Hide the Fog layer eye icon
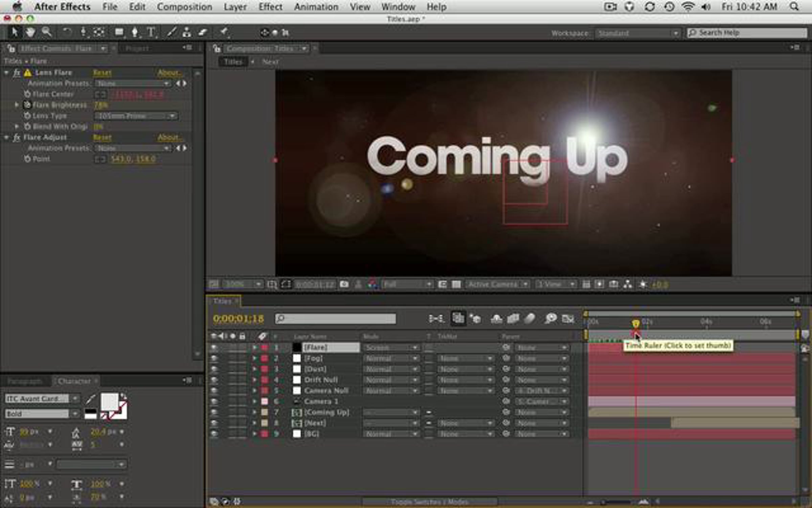The width and height of the screenshot is (812, 508). 214,358
